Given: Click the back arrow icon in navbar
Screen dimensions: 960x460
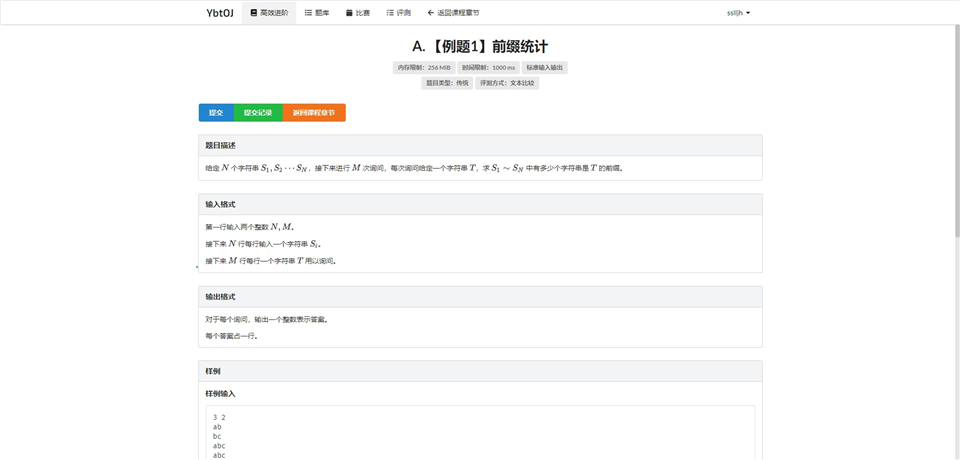Looking at the screenshot, I should coord(431,13).
